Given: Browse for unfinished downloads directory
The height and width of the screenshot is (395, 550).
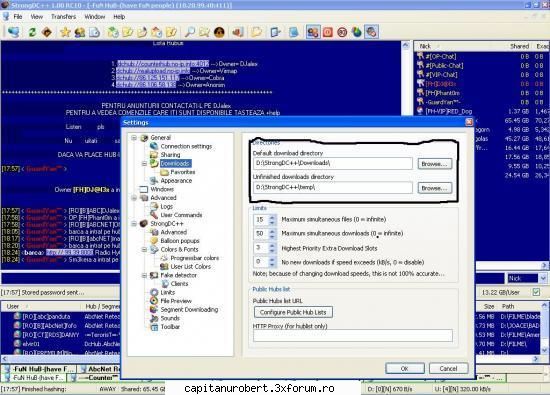Looking at the screenshot, I should tap(434, 188).
